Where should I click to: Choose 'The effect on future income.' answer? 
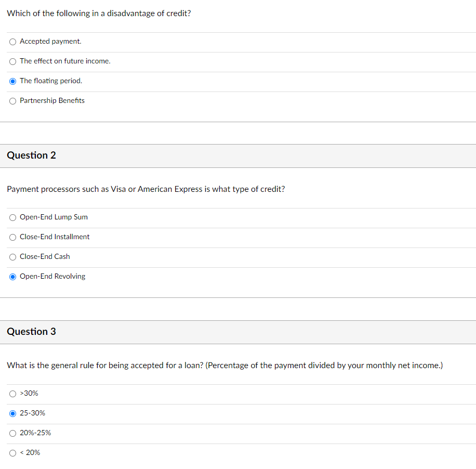[13, 61]
